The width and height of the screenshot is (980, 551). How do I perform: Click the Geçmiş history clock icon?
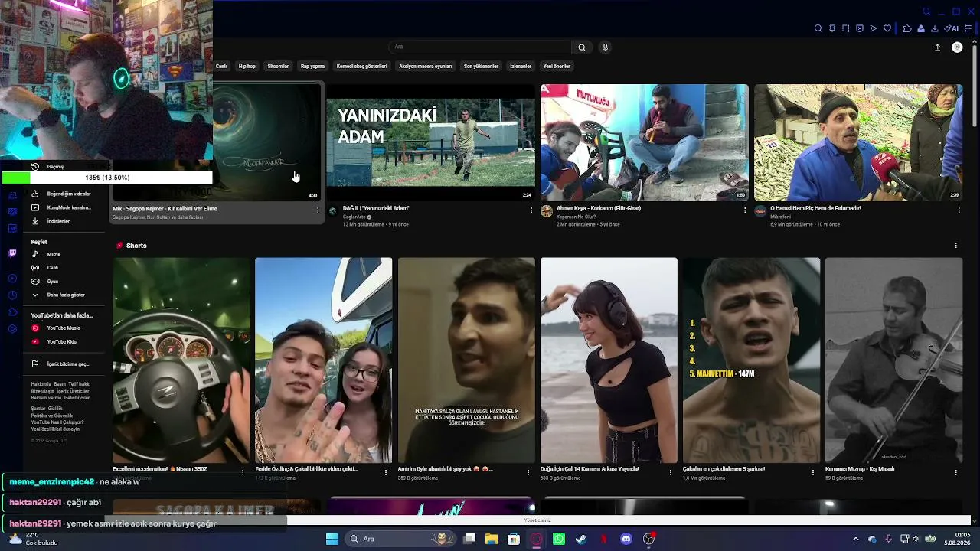click(34, 167)
